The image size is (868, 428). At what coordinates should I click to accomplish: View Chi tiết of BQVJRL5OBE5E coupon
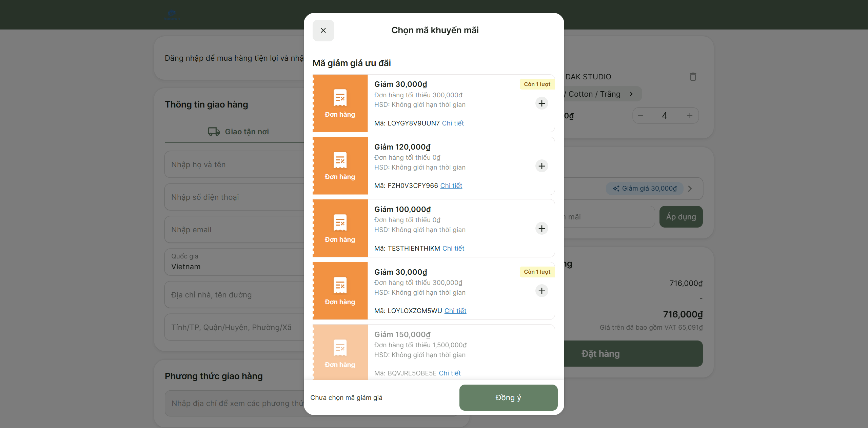(450, 373)
